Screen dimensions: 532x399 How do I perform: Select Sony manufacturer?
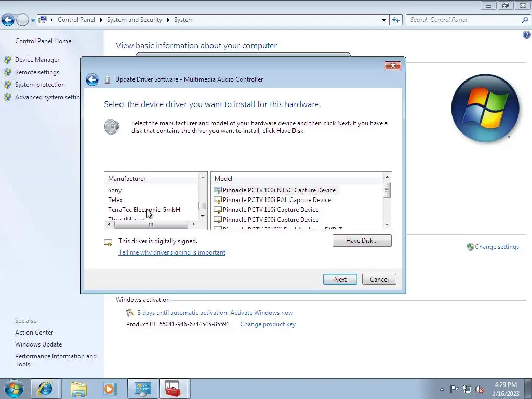(115, 190)
